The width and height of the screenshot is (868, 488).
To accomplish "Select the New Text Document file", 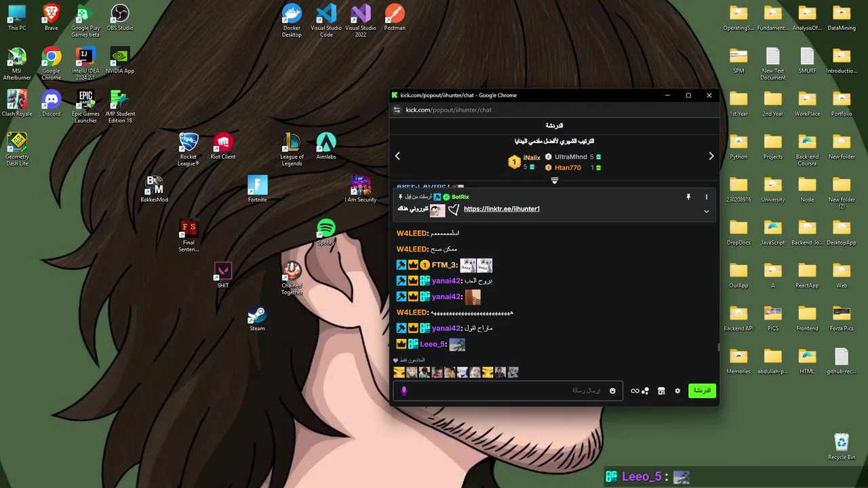I will (x=773, y=64).
